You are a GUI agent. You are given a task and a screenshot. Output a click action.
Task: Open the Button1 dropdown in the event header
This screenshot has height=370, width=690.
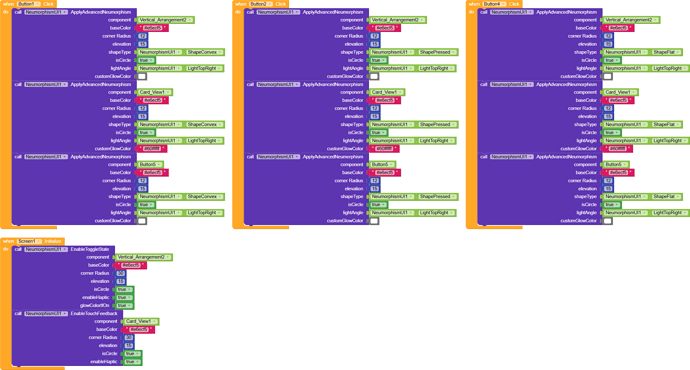pos(29,4)
